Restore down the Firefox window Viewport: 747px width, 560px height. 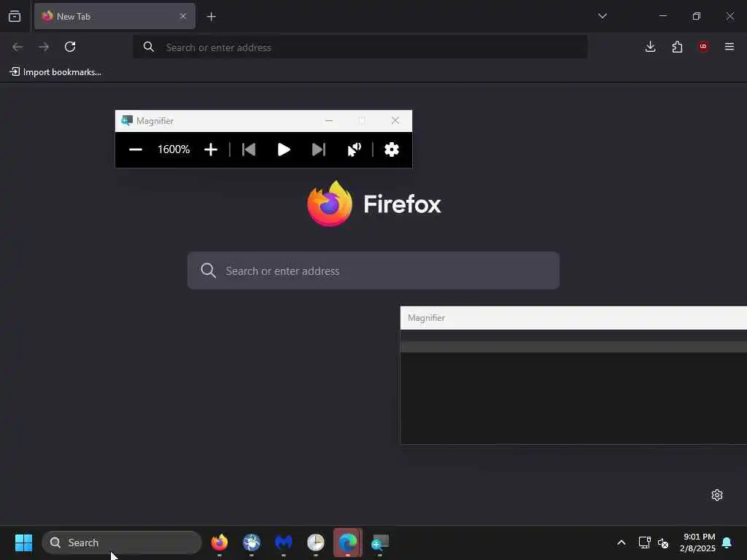[x=697, y=16]
